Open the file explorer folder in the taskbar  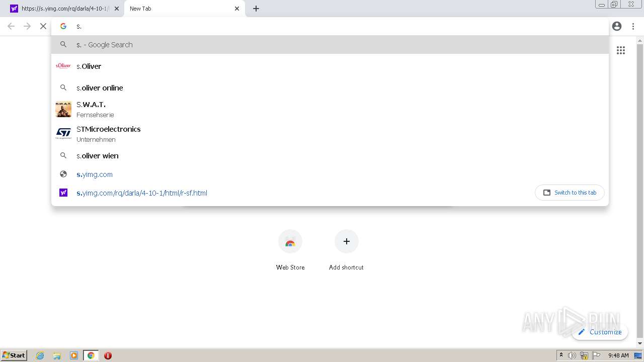(57, 355)
